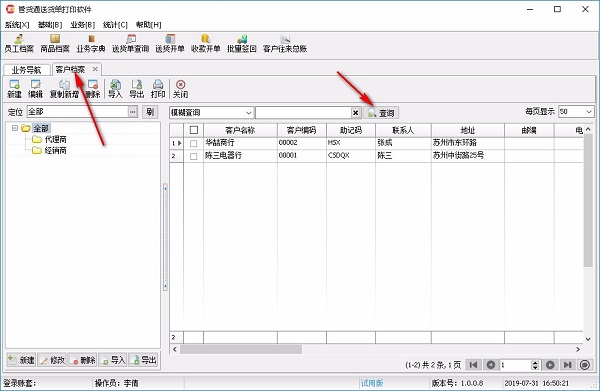Click 删除 in customer toolbar
This screenshot has width=600, height=391.
pos(93,89)
